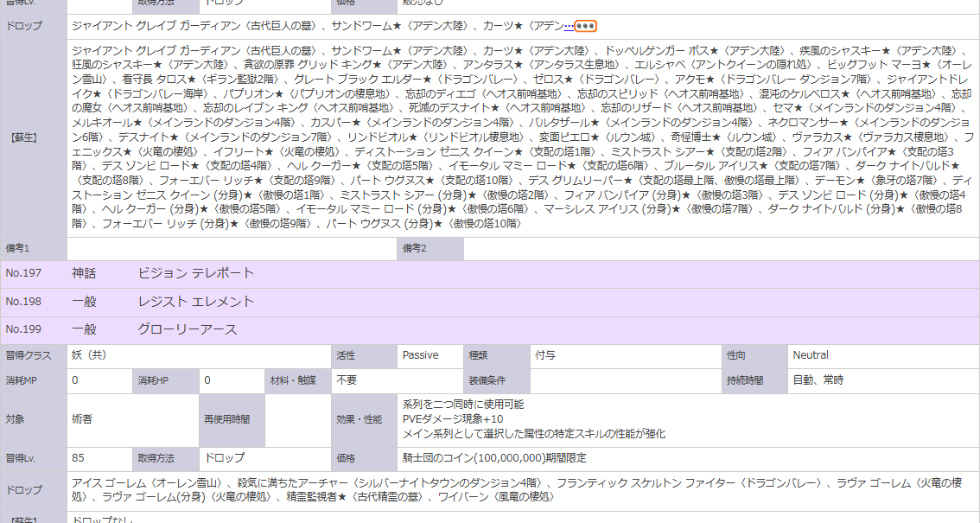Click the 備考1 header cell
Screen dimensions: 980x523
[33, 249]
